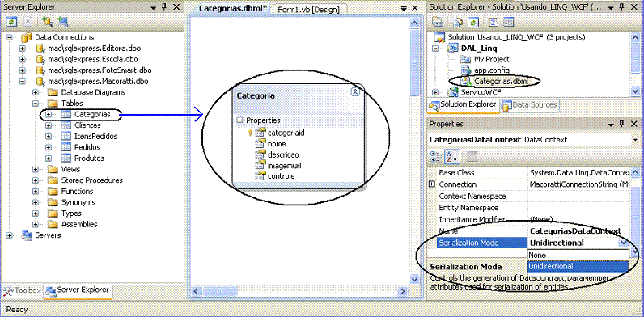Click the View Code icon in Solution Explorer
Image resolution: width=644 pixels, height=317 pixels.
coord(494,22)
